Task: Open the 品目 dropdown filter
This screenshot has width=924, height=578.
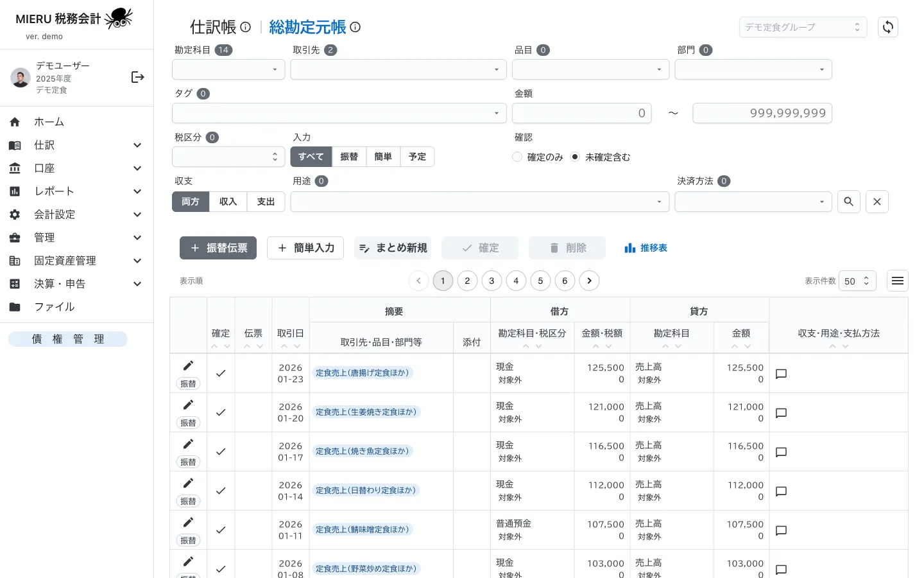Action: pyautogui.click(x=590, y=69)
